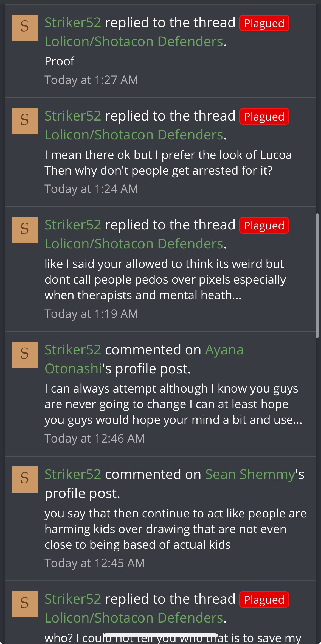Click the "Today at 1:27 AM" timestamp
321x644 pixels.
pyautogui.click(x=91, y=80)
